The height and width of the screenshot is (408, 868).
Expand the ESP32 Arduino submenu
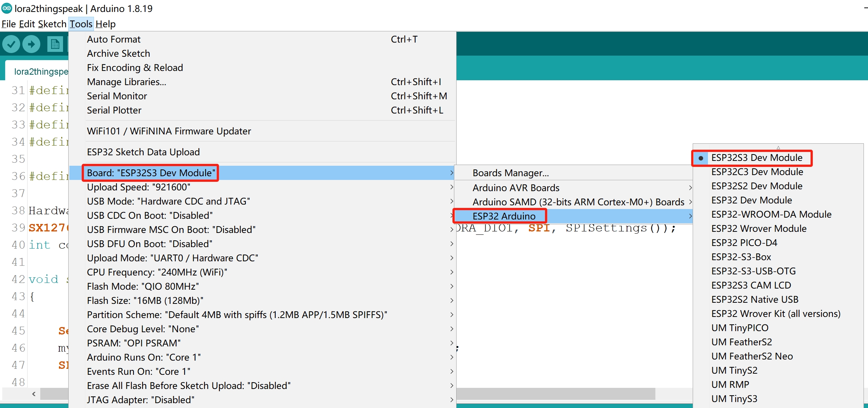point(574,216)
